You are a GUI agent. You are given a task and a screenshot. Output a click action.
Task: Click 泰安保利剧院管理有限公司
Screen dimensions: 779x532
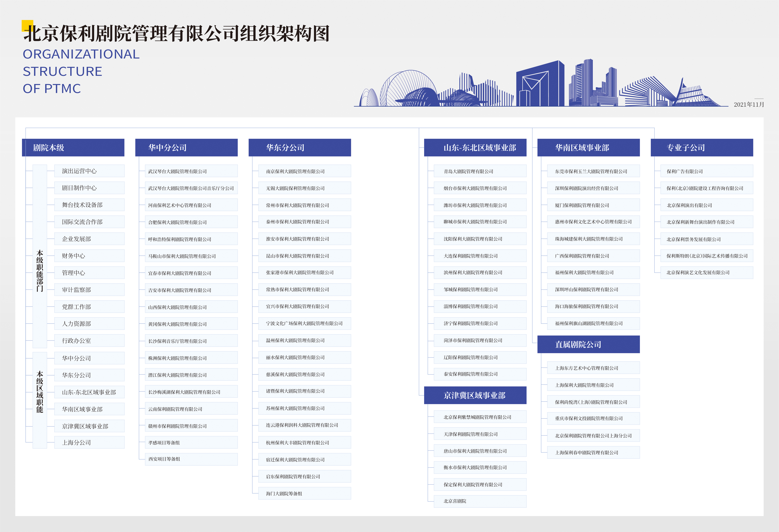(x=480, y=374)
